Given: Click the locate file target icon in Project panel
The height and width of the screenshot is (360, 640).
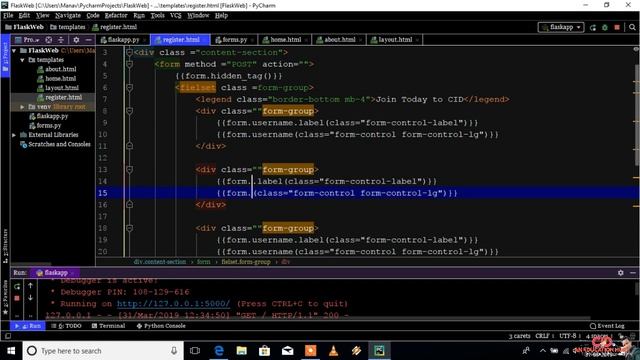Looking at the screenshot, I should 49,40.
